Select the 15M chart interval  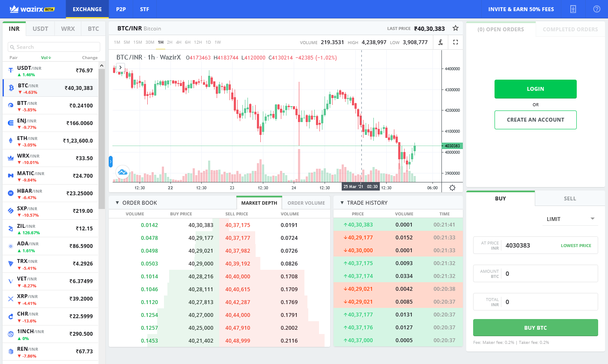click(x=137, y=42)
